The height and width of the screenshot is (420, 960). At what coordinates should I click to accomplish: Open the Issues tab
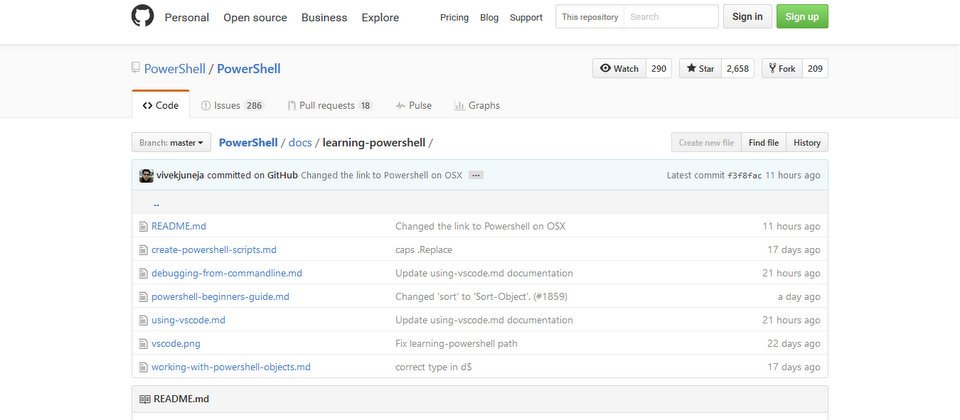coord(232,105)
